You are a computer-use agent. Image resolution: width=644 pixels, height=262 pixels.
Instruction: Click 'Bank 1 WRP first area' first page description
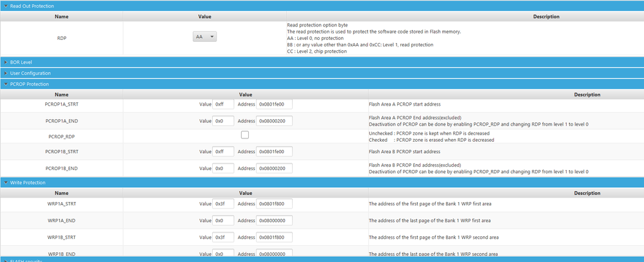pyautogui.click(x=429, y=204)
